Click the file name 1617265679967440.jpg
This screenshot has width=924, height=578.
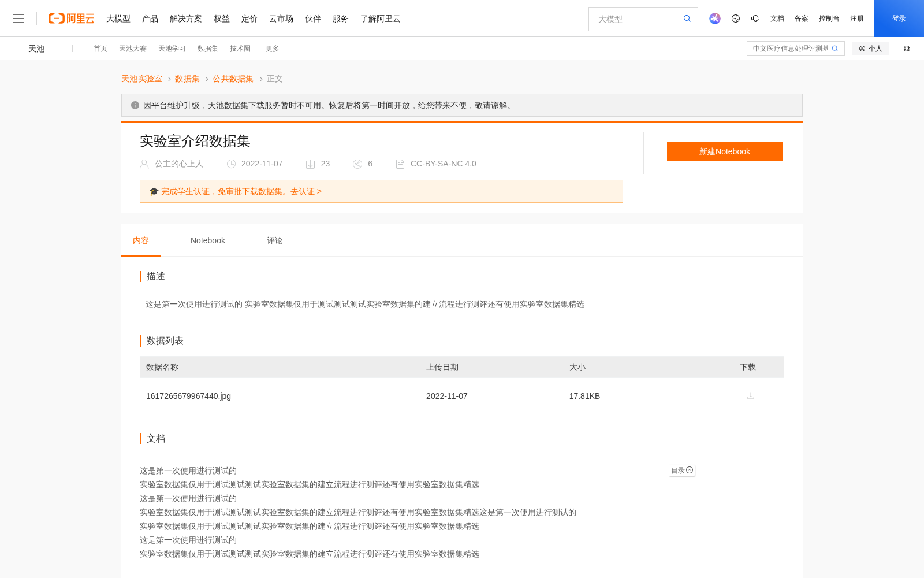[188, 396]
